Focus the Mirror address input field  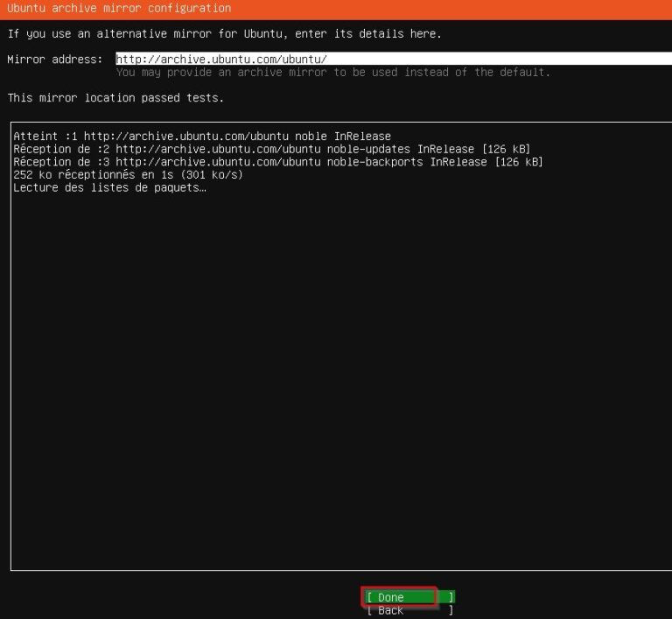[394, 59]
